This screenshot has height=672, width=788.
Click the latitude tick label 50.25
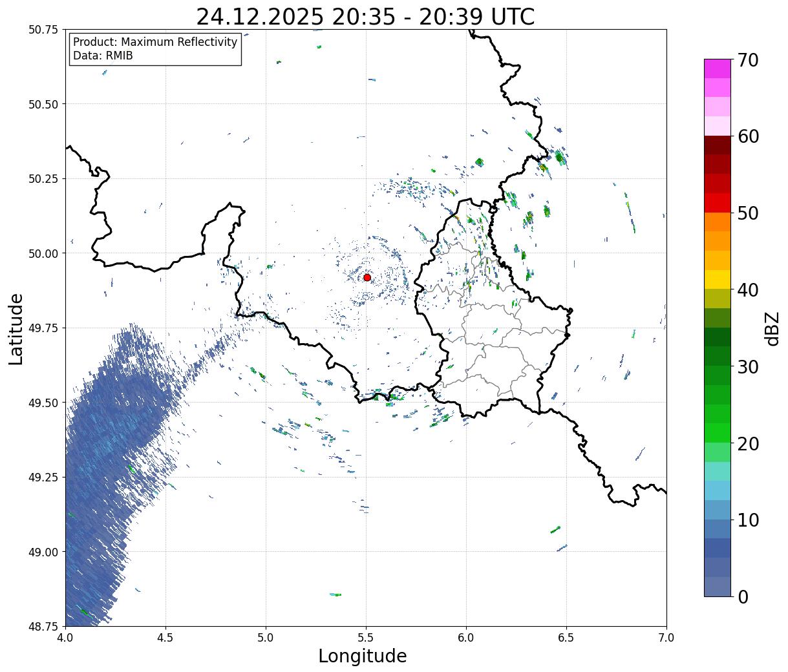tap(43, 179)
